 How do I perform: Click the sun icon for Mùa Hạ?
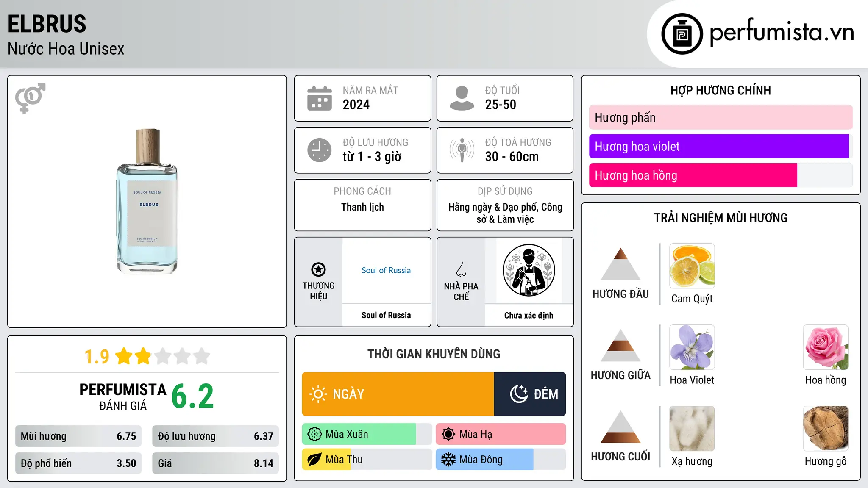448,434
